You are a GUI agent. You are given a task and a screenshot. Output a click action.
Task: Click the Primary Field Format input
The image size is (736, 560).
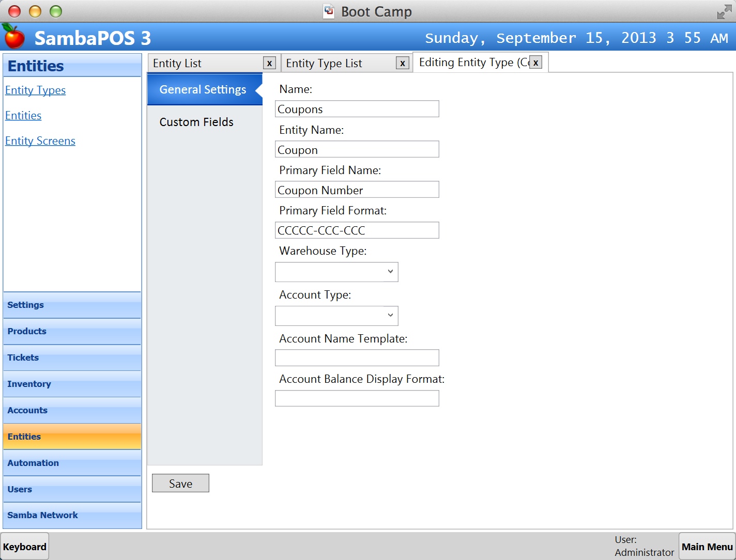coord(357,230)
